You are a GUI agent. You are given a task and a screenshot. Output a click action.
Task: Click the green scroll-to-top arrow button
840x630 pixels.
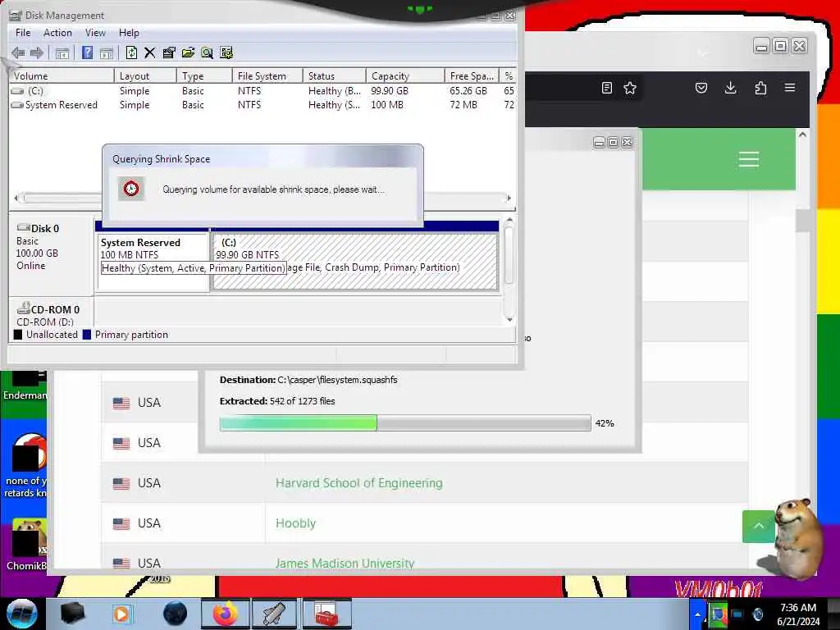(759, 526)
